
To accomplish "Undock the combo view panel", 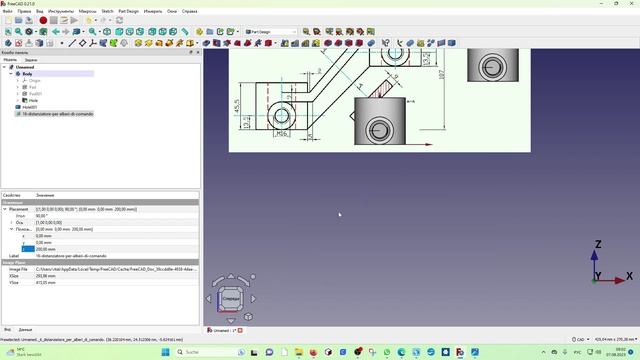I will [x=191, y=52].
